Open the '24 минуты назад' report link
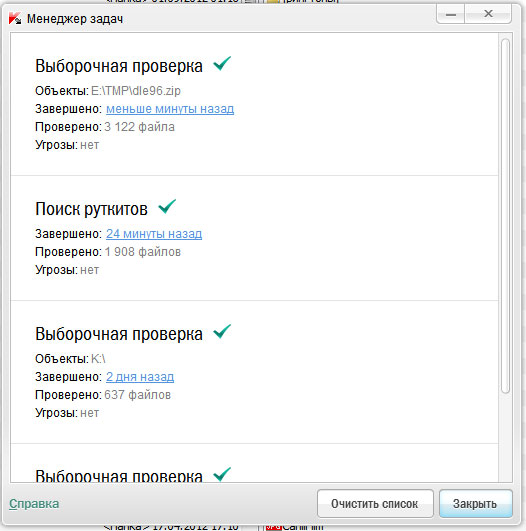This screenshot has height=531, width=526. [154, 234]
